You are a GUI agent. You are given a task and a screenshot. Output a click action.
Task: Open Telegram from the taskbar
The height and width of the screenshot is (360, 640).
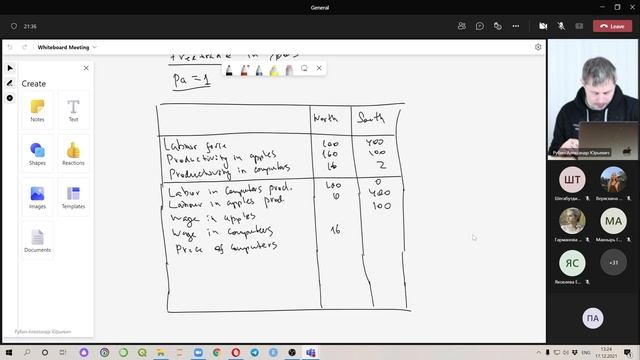pyautogui.click(x=255, y=352)
